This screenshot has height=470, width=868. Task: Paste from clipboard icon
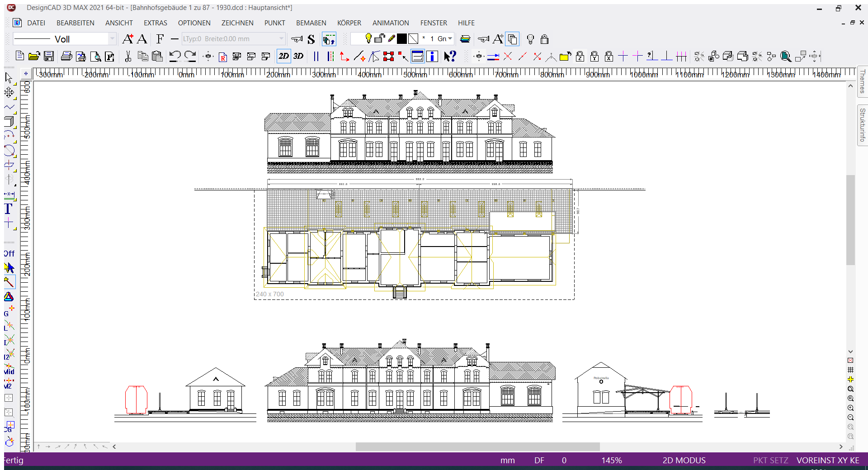tap(157, 56)
